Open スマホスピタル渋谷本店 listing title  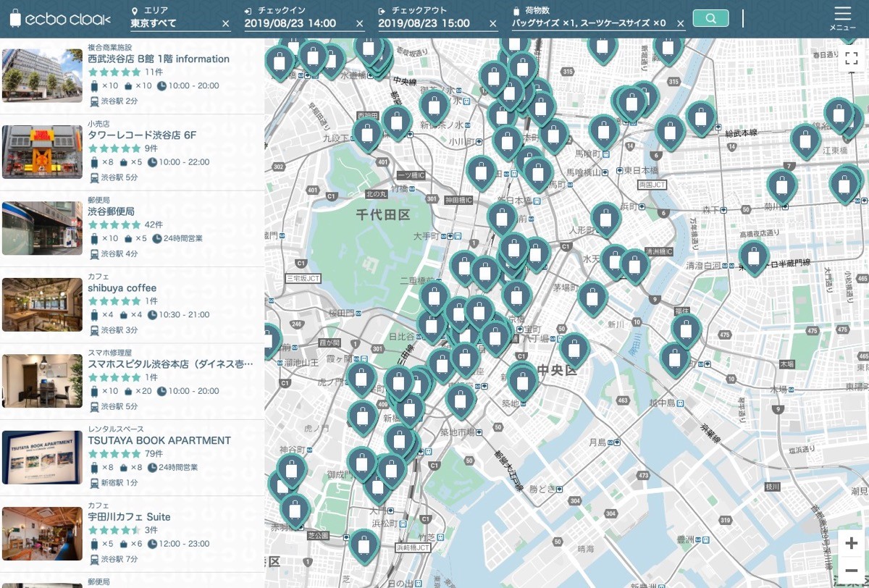pos(171,364)
